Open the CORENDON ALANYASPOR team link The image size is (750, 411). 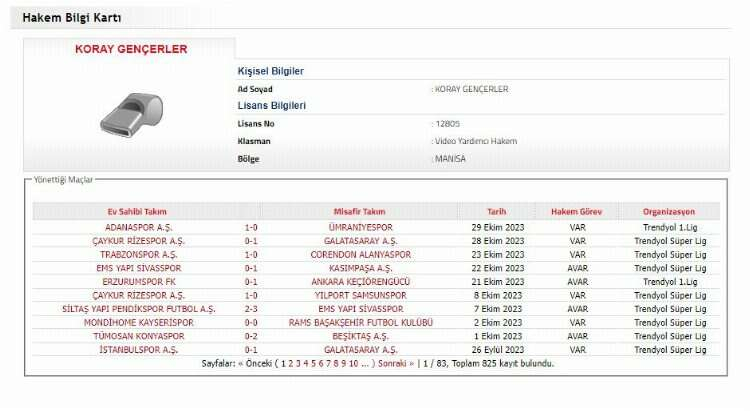(360, 254)
